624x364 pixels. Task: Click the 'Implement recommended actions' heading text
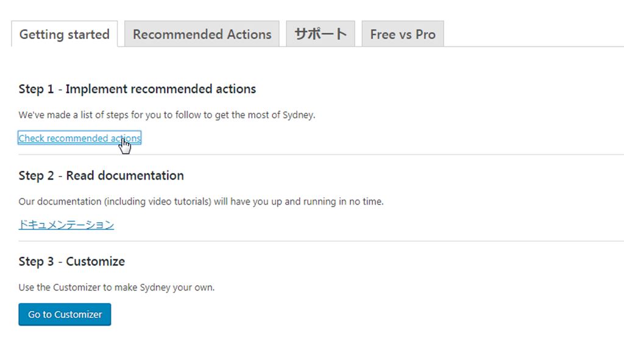(x=161, y=89)
